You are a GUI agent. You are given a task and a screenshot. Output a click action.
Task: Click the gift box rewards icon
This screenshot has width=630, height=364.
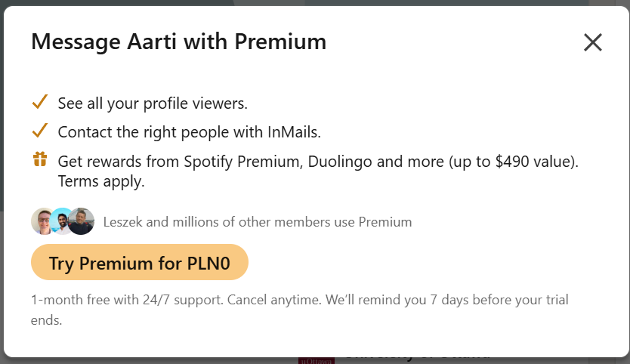[x=40, y=159]
